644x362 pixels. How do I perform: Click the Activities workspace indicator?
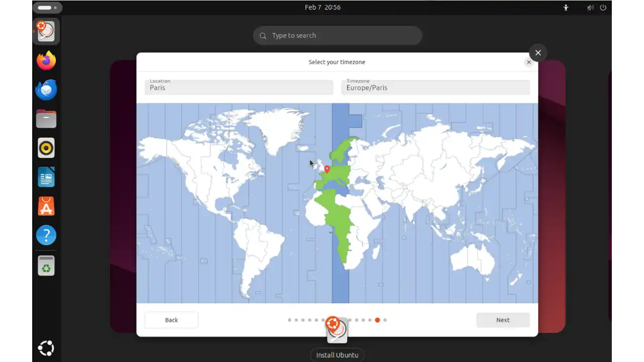point(47,8)
